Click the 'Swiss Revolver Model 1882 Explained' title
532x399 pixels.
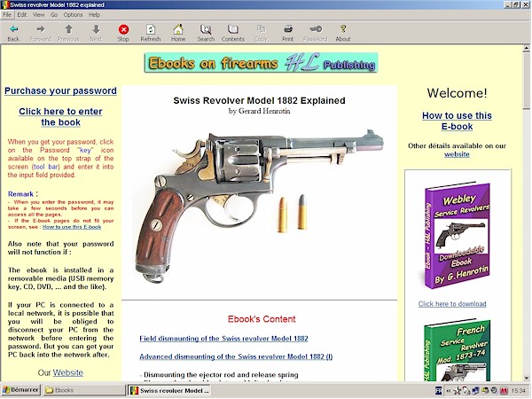tap(259, 101)
